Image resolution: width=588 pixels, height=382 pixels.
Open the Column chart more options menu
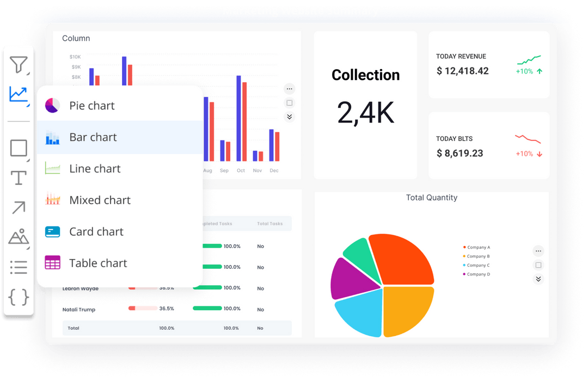pyautogui.click(x=289, y=89)
